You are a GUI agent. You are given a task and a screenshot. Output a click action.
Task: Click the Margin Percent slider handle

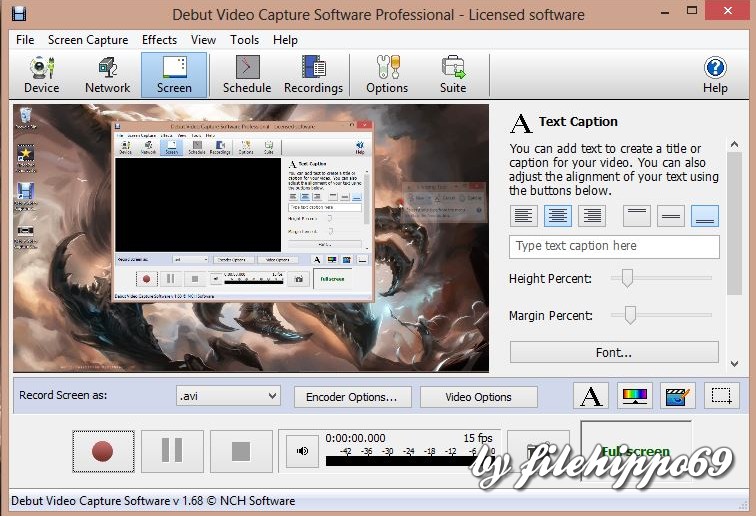(x=630, y=315)
